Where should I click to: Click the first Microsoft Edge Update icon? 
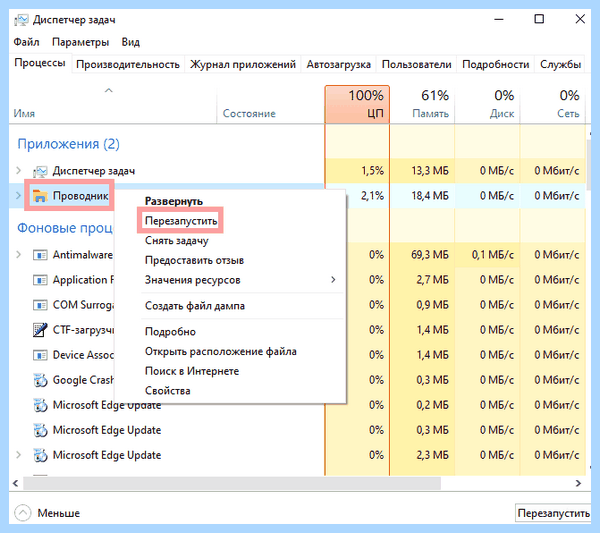click(40, 405)
